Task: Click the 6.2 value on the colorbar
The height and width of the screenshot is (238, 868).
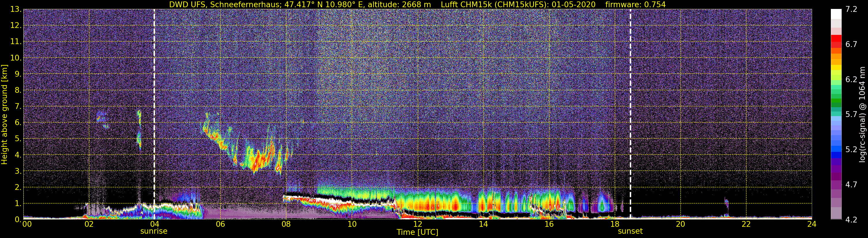Action: 851,80
